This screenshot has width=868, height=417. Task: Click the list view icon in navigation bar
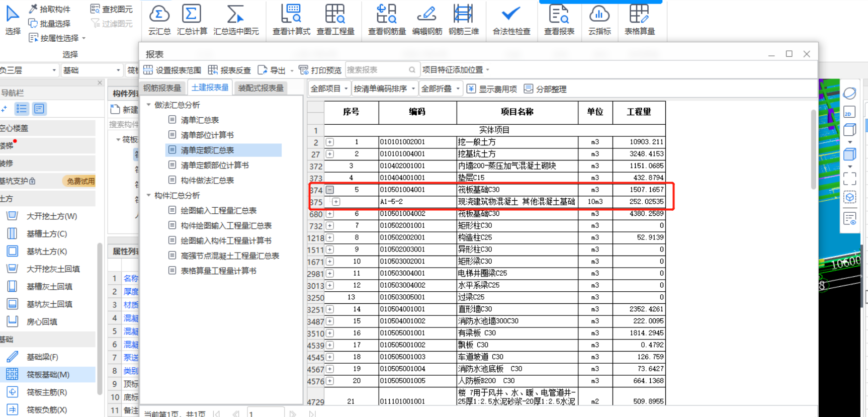tap(22, 109)
